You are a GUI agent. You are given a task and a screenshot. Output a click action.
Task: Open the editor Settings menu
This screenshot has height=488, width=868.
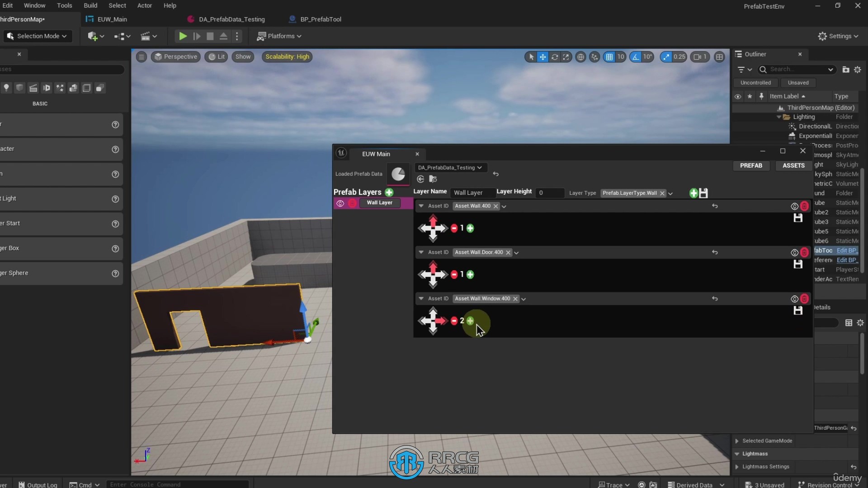coord(838,36)
